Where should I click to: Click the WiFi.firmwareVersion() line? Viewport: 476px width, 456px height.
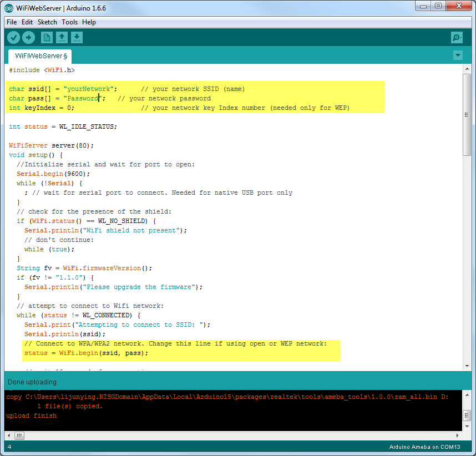pyautogui.click(x=84, y=268)
